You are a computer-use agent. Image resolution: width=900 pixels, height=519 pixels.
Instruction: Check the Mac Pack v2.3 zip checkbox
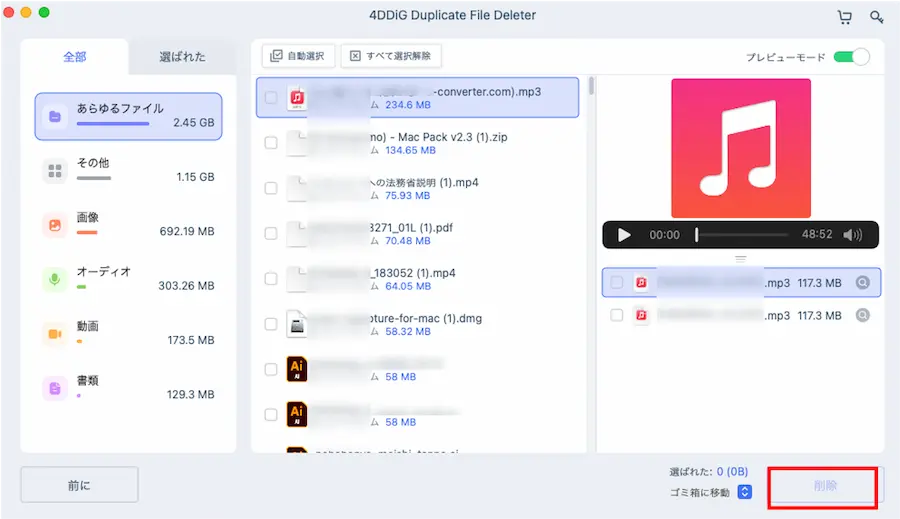click(x=271, y=143)
